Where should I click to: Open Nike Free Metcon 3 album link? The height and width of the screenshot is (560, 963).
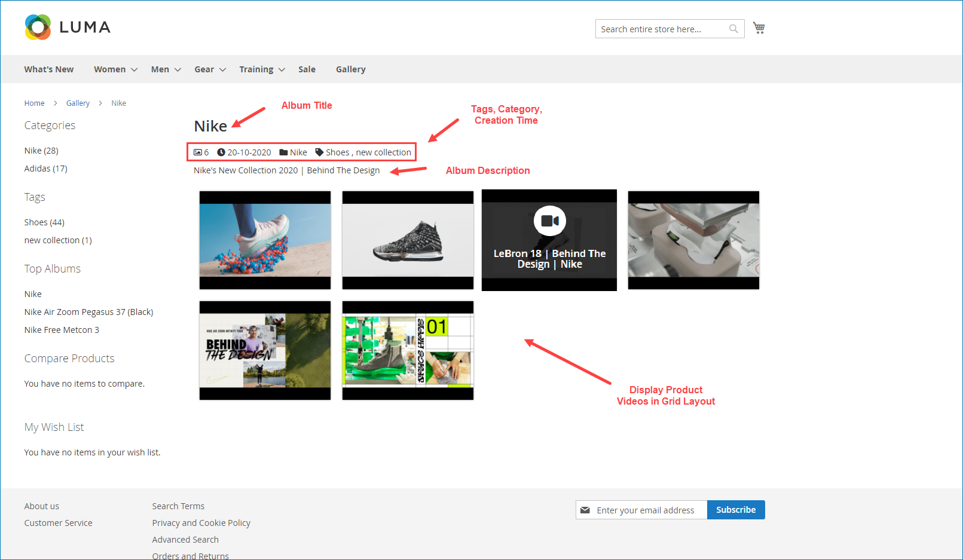coord(62,330)
